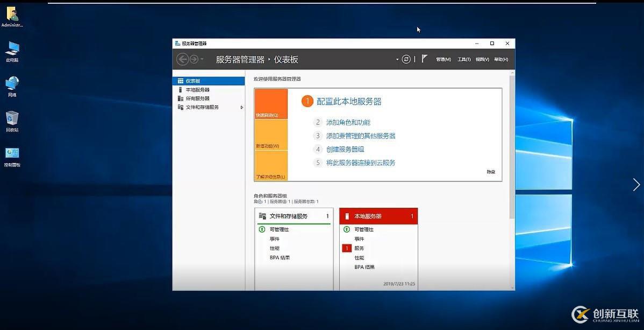Click green status icon in 本地服务器 tile
The width and height of the screenshot is (644, 330).
pyautogui.click(x=347, y=229)
